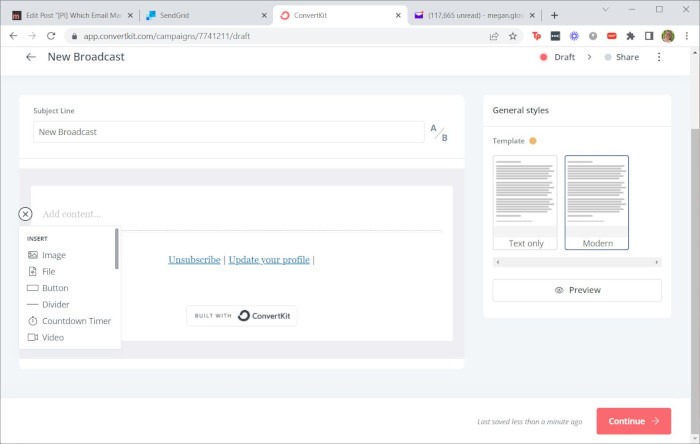Screen dimensions: 700x444
Task: Click the Built with ConvertKit badge
Action: 242,316
